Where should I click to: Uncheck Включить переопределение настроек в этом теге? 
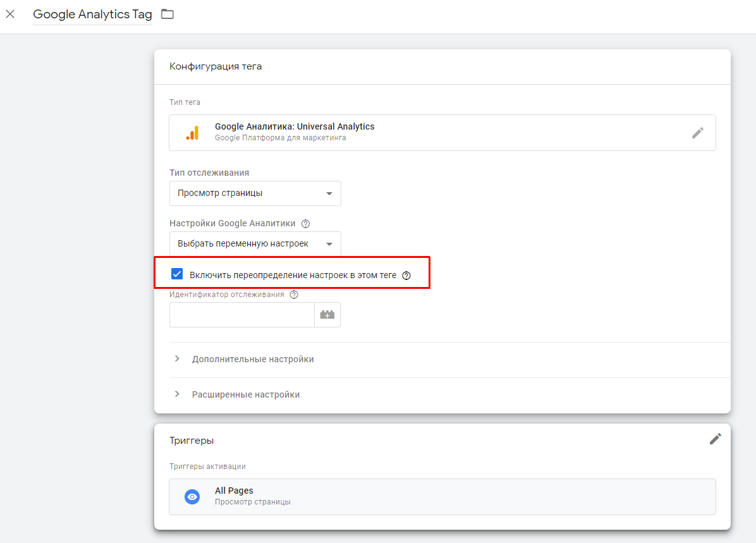click(177, 274)
